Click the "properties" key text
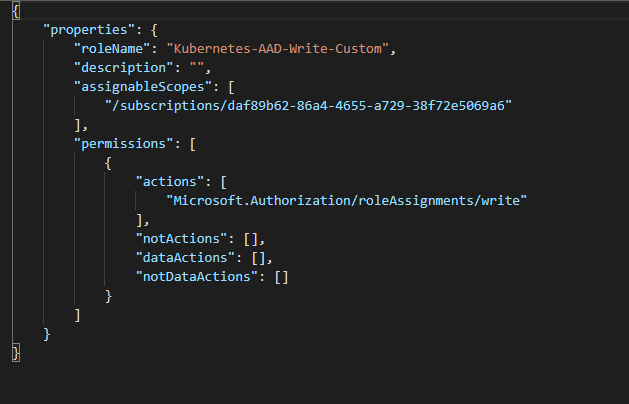 [89, 30]
